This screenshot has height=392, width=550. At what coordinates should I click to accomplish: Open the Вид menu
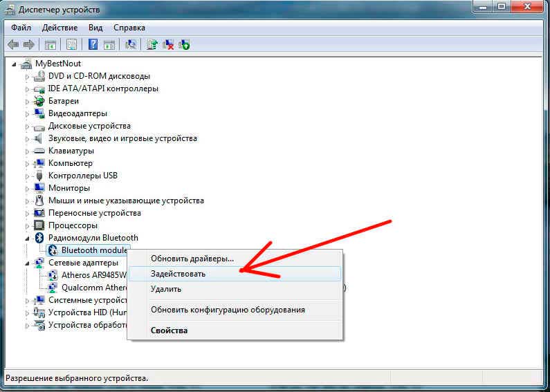[x=95, y=28]
